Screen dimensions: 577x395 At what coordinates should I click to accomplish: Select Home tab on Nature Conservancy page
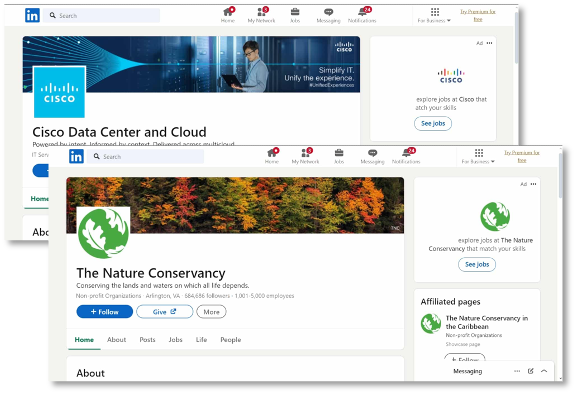[x=84, y=340]
